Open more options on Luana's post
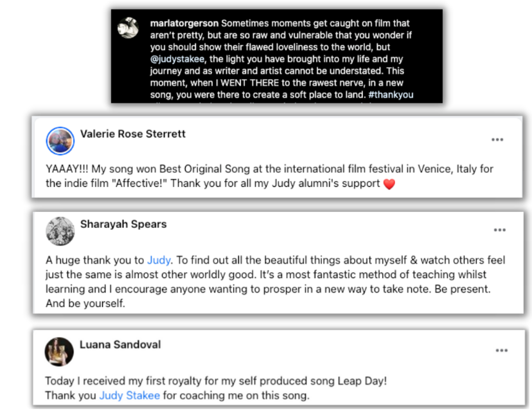 click(x=501, y=350)
